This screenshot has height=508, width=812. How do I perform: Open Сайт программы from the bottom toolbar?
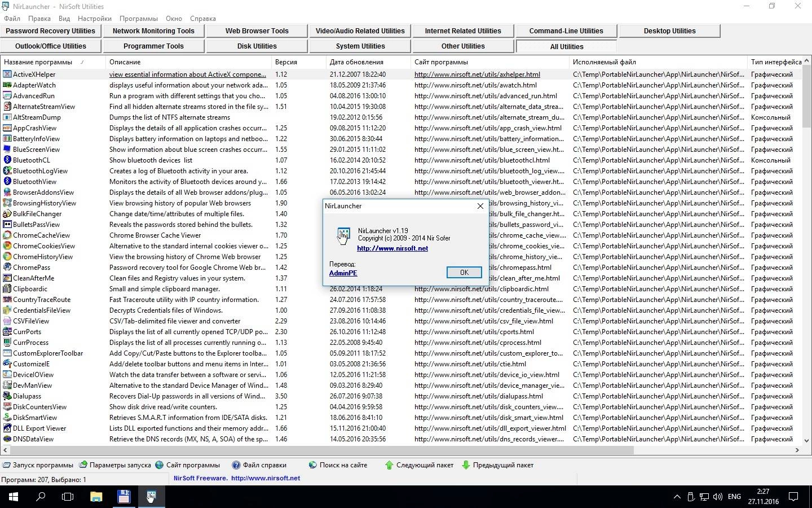[x=187, y=465]
